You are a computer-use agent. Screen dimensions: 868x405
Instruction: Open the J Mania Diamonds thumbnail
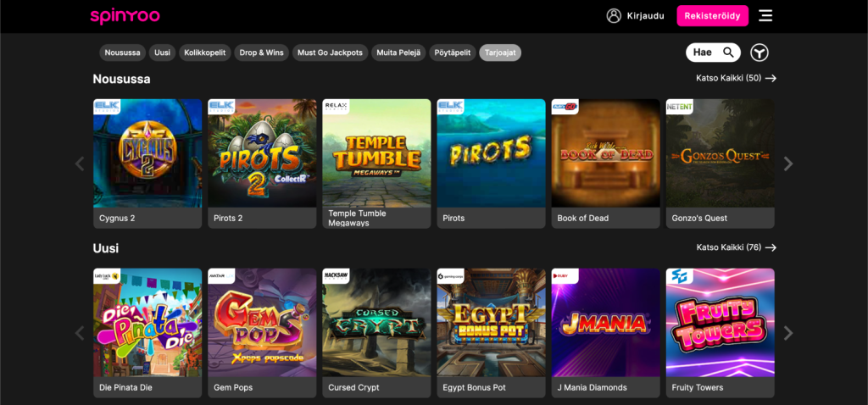point(606,323)
